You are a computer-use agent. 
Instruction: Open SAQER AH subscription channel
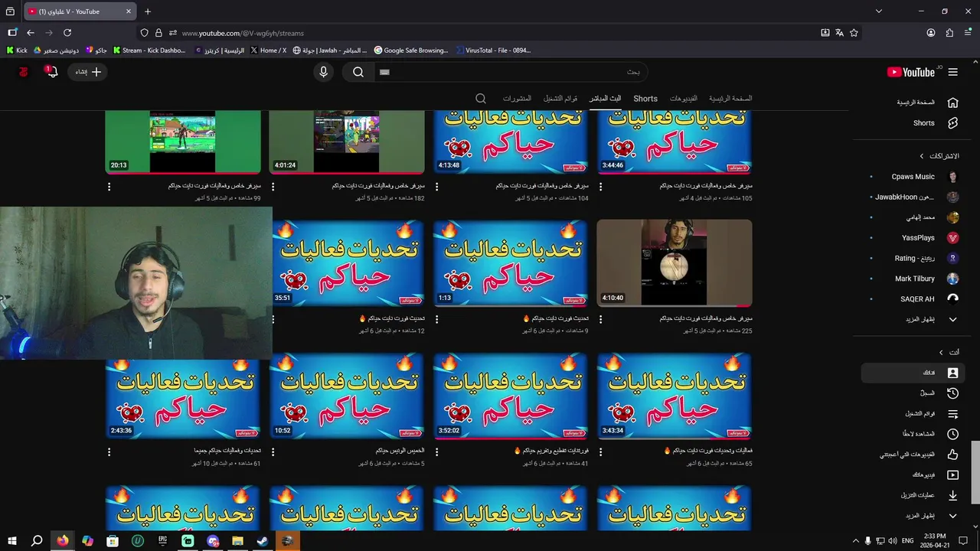[x=914, y=299]
